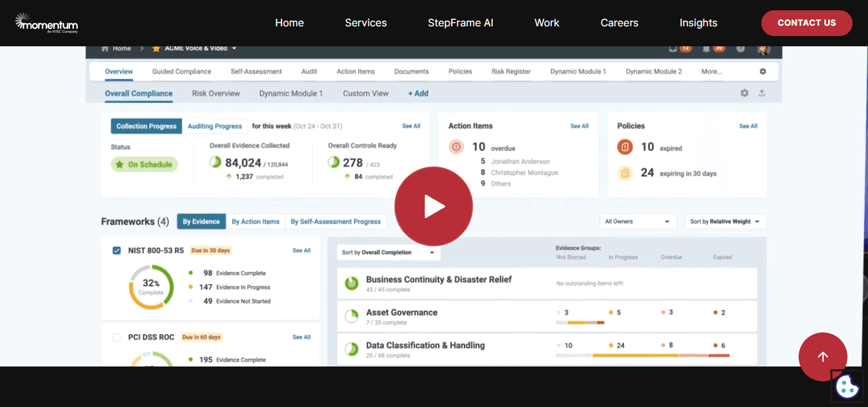Click the Due in 30 days tag

tap(211, 251)
